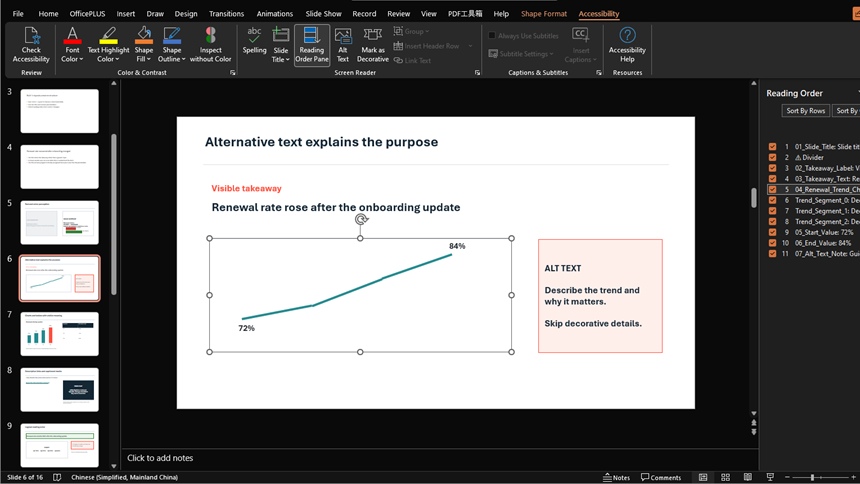
Task: Uncheck 02_Takeaway_Label checkbox
Action: tap(772, 168)
